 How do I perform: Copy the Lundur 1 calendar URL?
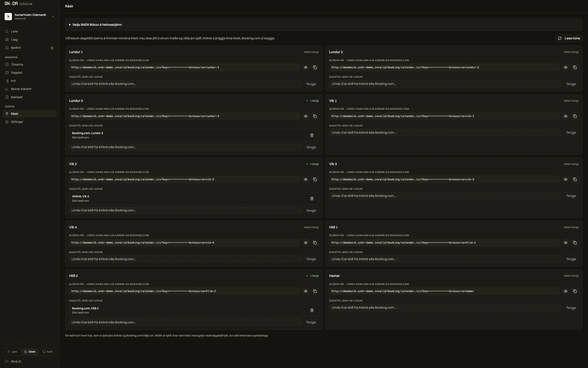click(315, 67)
